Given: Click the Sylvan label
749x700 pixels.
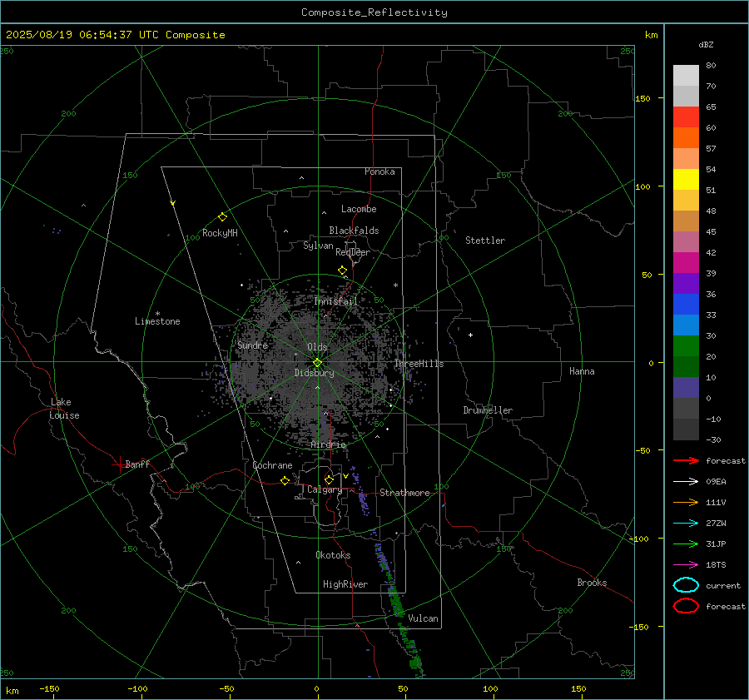Looking at the screenshot, I should click(x=318, y=246).
